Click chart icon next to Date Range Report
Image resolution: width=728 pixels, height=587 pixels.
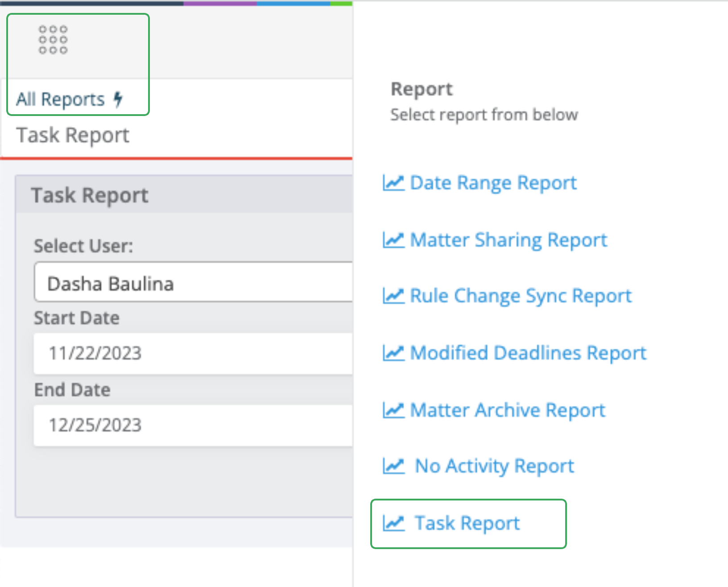[393, 182]
